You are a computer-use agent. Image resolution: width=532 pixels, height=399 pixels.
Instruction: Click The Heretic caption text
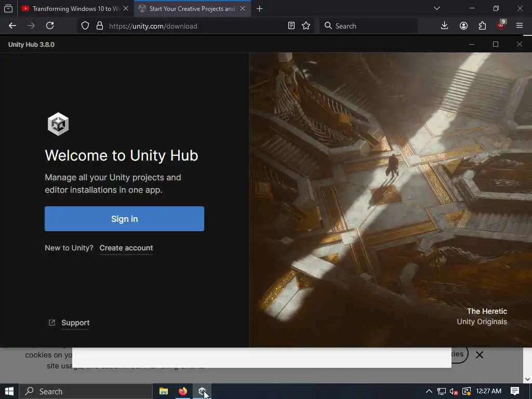click(x=487, y=312)
